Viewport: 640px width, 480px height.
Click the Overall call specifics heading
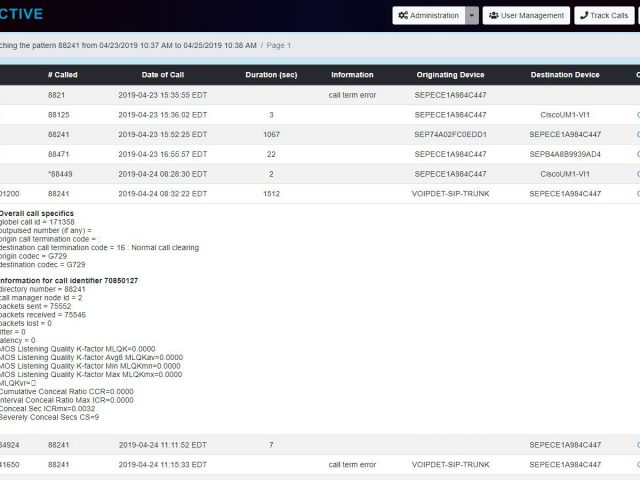[x=36, y=213]
